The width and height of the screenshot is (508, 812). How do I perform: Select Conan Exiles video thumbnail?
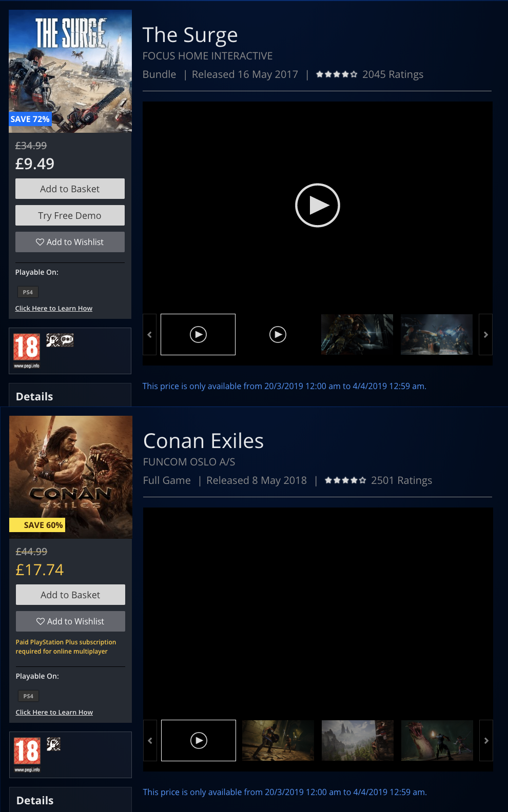199,740
